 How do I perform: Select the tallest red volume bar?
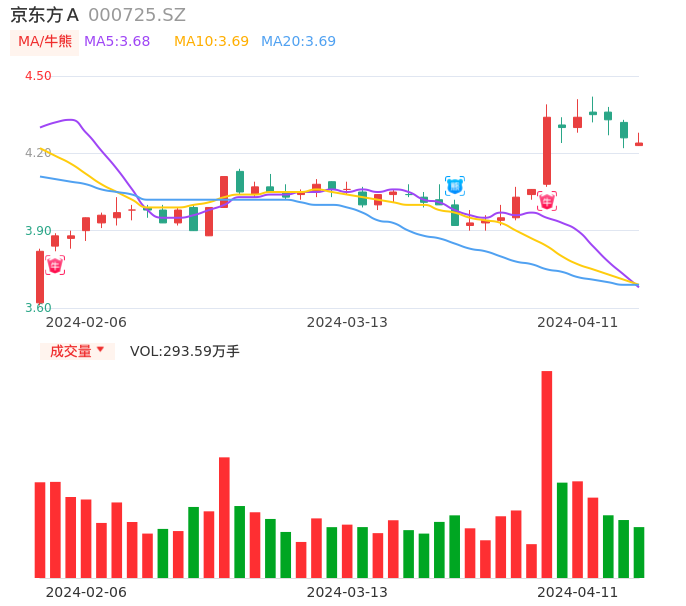tap(547, 474)
